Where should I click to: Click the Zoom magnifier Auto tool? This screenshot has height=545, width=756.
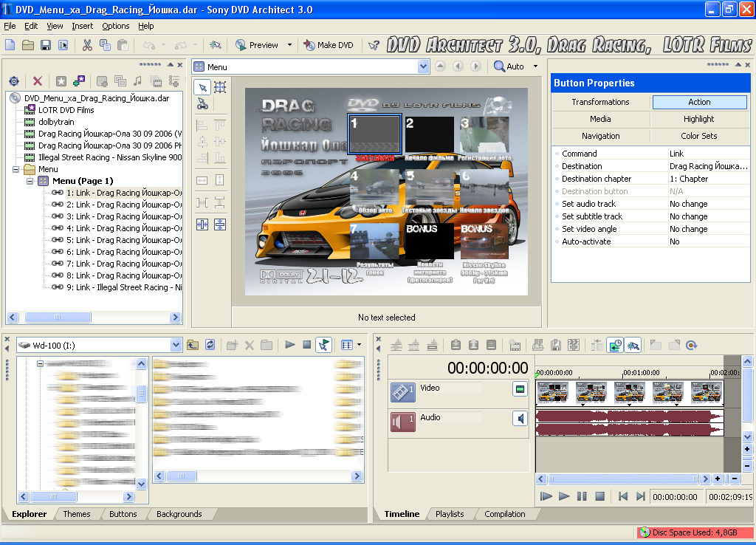509,66
